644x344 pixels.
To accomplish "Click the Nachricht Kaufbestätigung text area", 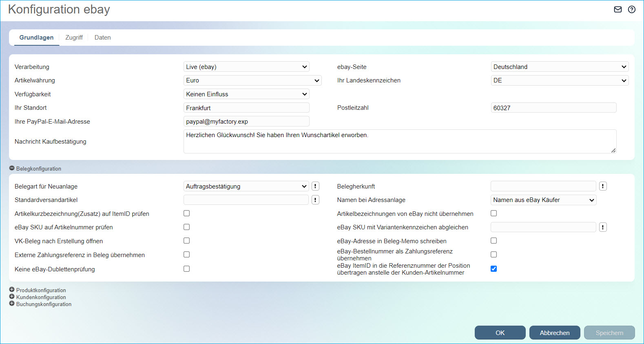I will 400,141.
